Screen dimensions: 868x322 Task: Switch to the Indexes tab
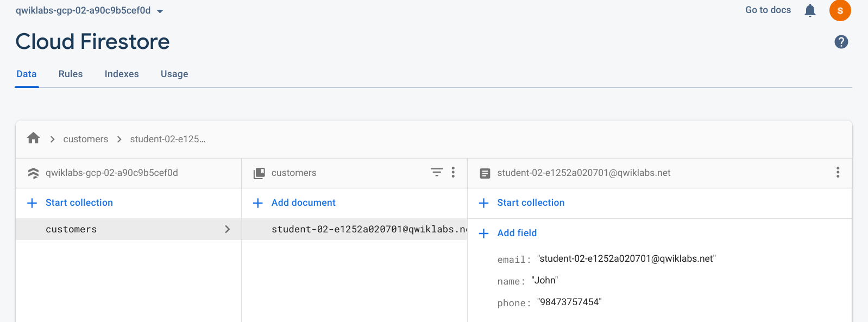point(122,74)
